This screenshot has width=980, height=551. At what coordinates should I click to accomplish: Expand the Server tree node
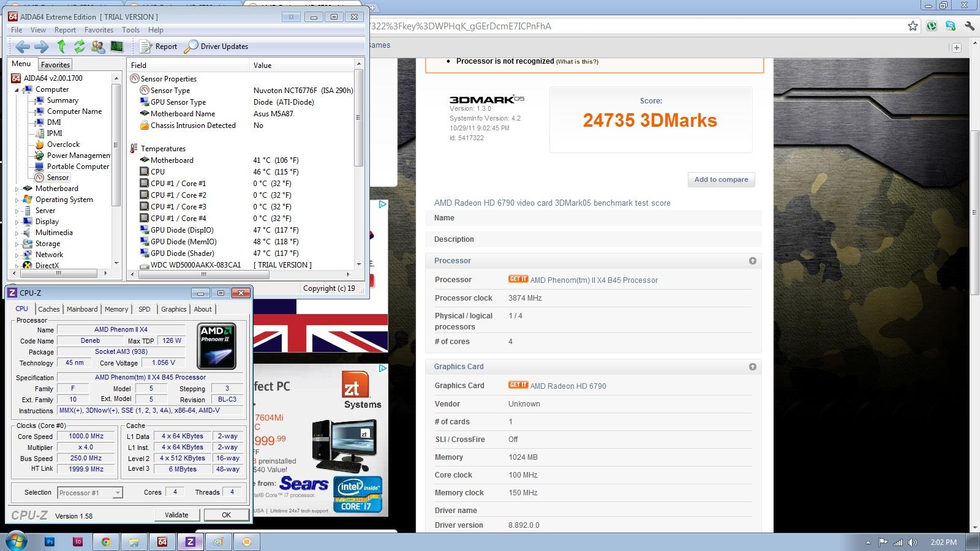point(17,211)
